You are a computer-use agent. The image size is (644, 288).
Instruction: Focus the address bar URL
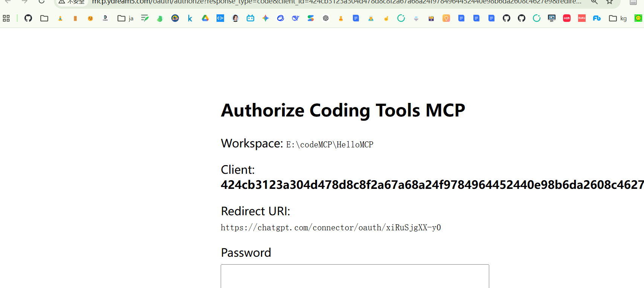(x=337, y=2)
